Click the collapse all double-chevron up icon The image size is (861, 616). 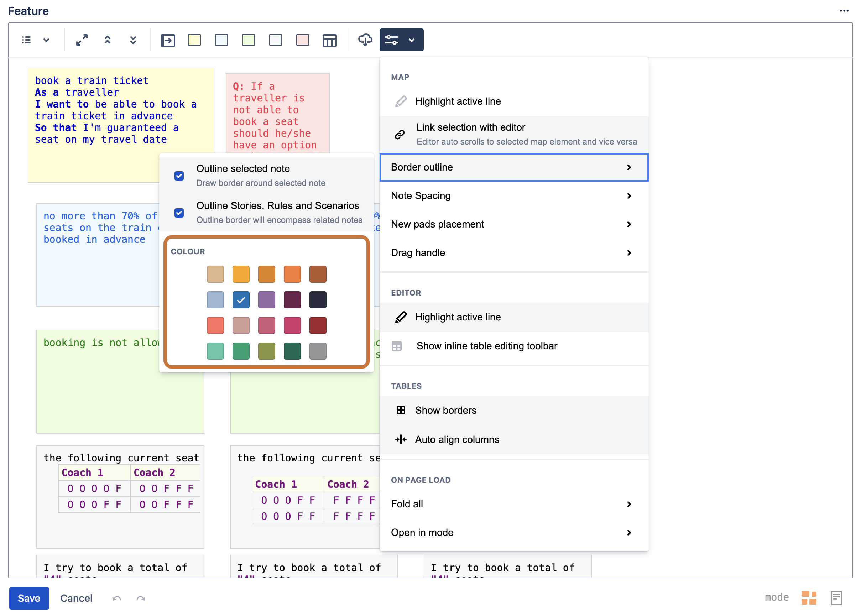click(108, 40)
